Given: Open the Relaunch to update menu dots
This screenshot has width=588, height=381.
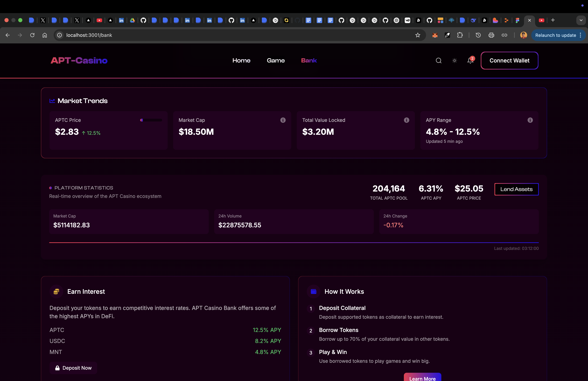Looking at the screenshot, I should pos(580,35).
